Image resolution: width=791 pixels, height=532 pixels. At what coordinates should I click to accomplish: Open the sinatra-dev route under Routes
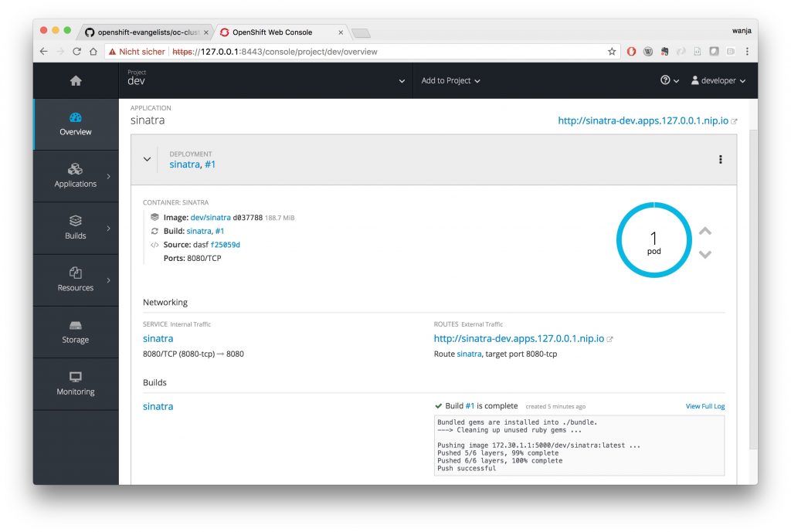point(518,338)
